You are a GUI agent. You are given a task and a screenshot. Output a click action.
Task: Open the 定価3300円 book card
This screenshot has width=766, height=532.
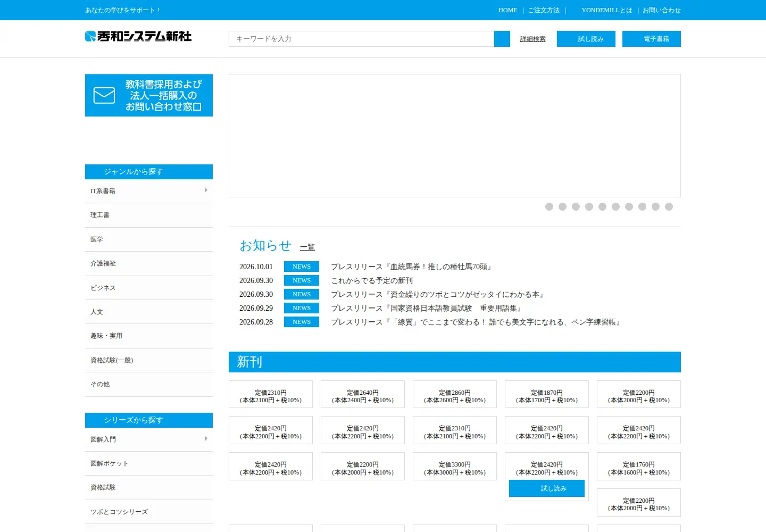455,467
